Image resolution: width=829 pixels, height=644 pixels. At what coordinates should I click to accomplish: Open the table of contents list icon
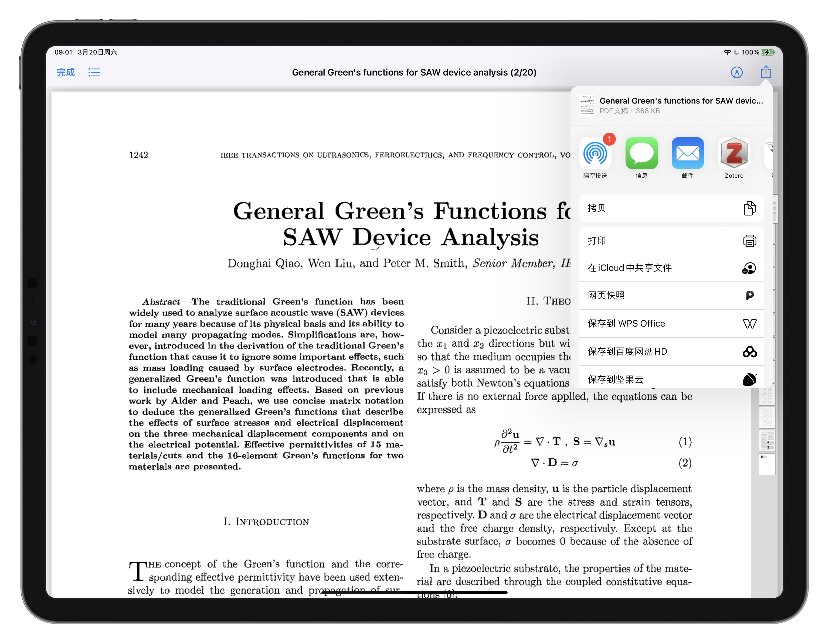point(94,73)
